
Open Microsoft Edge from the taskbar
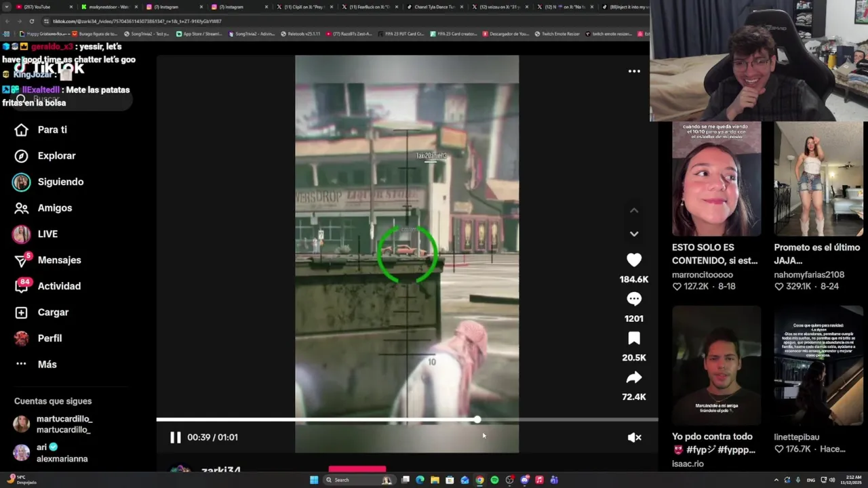coord(420,480)
